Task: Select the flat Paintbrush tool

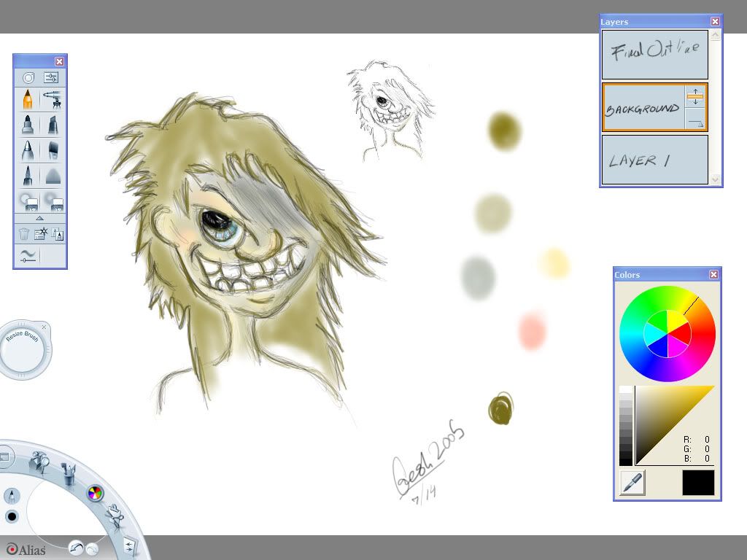Action: tap(52, 150)
